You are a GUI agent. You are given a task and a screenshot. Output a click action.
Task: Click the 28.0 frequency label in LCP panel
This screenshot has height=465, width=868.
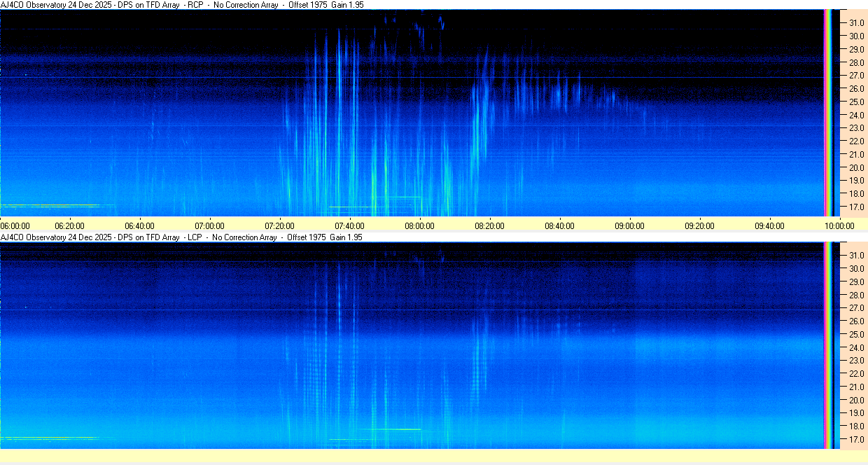coord(856,295)
